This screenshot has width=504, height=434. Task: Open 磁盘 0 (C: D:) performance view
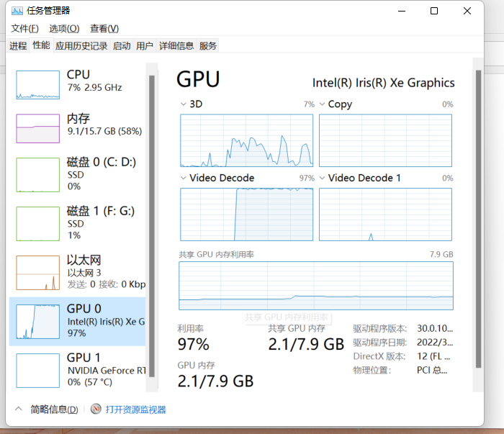coord(77,174)
